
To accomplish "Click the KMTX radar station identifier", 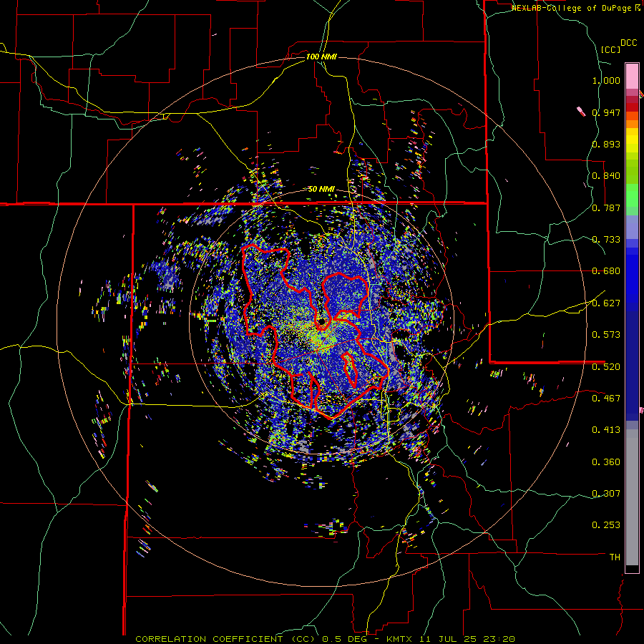I will (399, 639).
